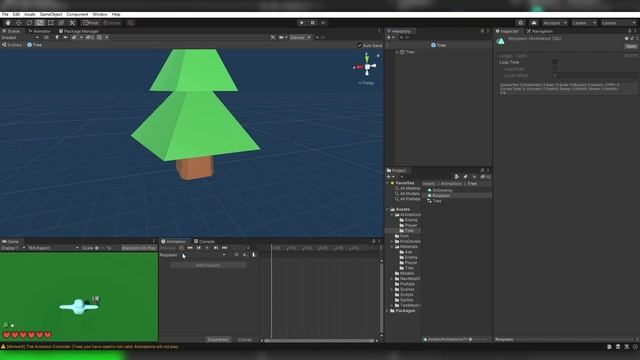Select the Rotate tool in toolbar
640x360 pixels.
point(29,23)
